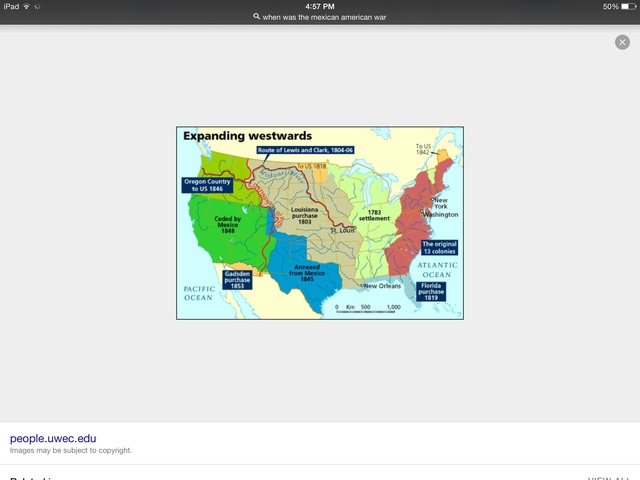Tap the search magnifier icon in address bar
This screenshot has height=480, width=640.
(x=256, y=16)
